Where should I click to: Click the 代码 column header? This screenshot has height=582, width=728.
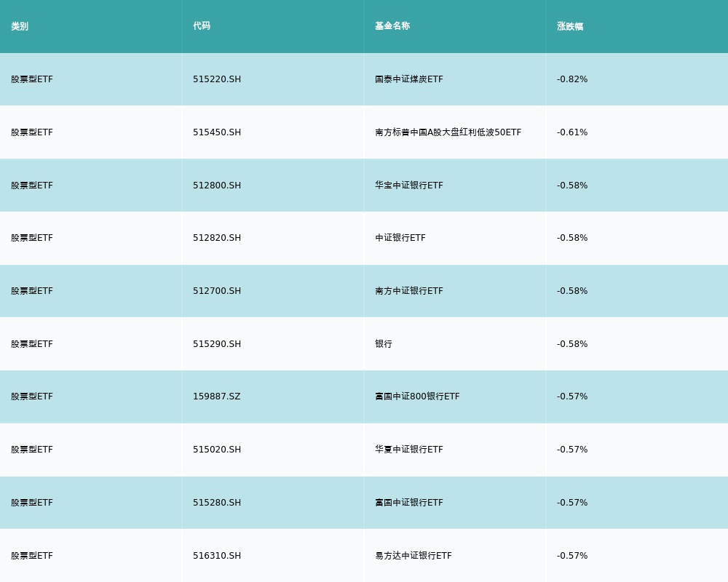point(202,26)
